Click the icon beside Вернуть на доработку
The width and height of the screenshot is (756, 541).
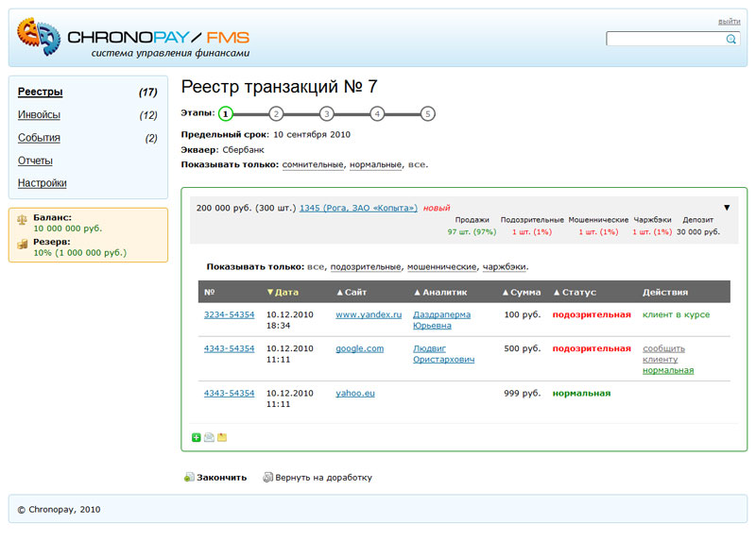click(267, 478)
